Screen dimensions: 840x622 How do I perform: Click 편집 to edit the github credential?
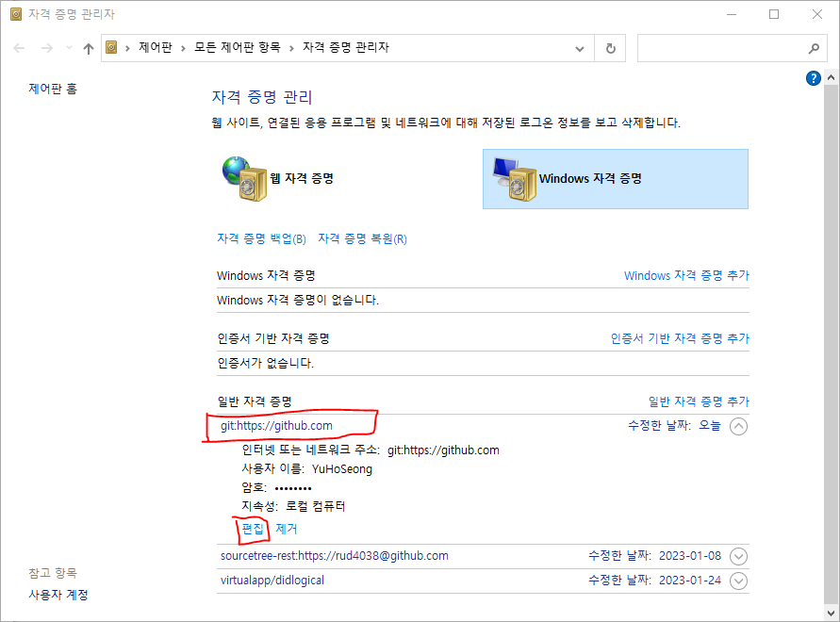pos(253,529)
